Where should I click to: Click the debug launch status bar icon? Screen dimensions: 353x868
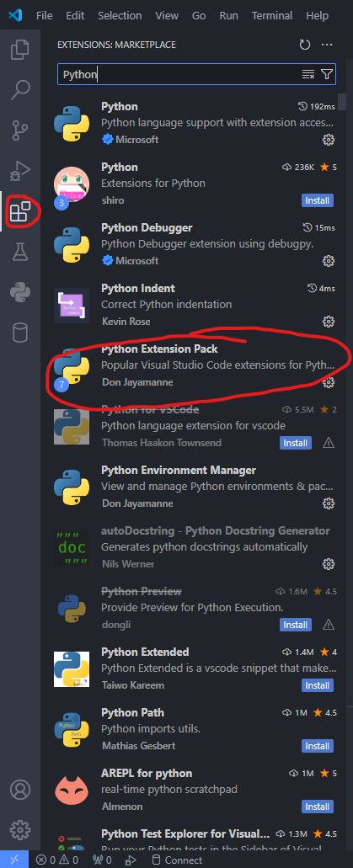(x=131, y=860)
